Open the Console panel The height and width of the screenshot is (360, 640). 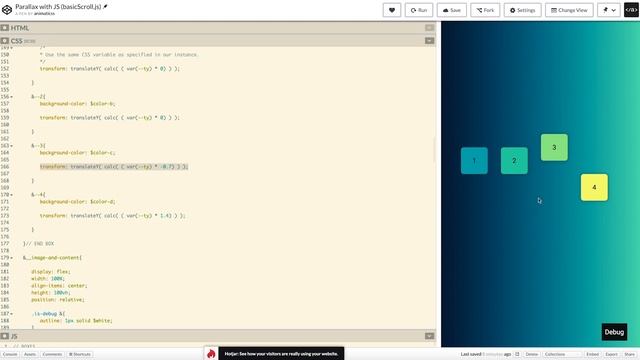click(x=10, y=354)
